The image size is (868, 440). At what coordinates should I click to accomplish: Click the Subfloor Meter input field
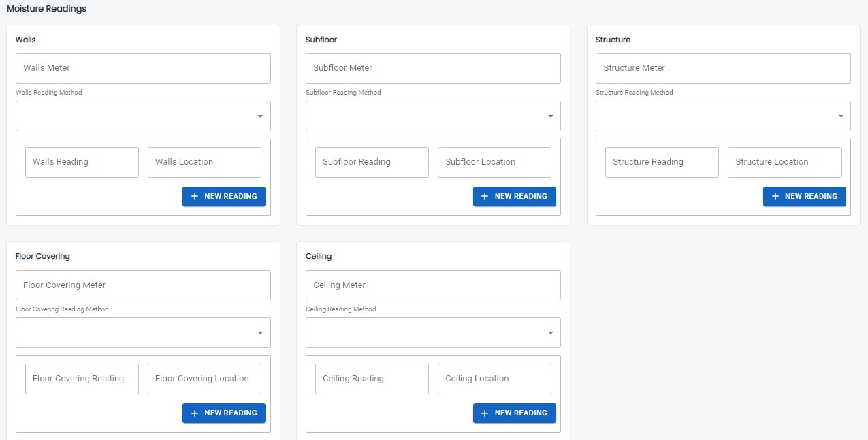(x=433, y=68)
